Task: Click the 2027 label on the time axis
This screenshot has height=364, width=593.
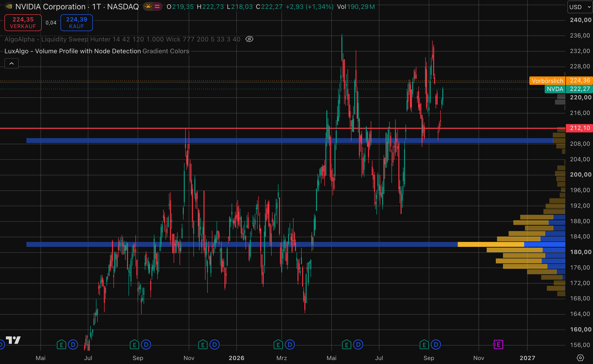Action: (527, 358)
